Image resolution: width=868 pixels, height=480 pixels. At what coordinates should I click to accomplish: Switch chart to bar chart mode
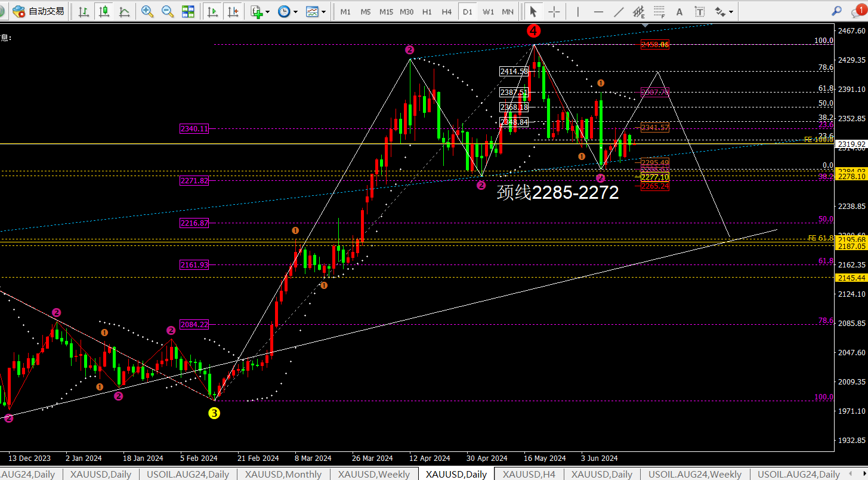point(84,11)
